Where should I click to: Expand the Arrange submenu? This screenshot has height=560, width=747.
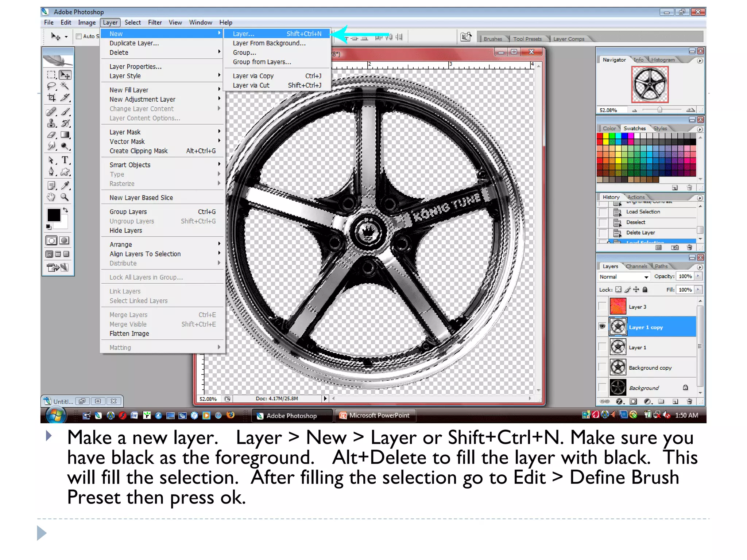(162, 244)
